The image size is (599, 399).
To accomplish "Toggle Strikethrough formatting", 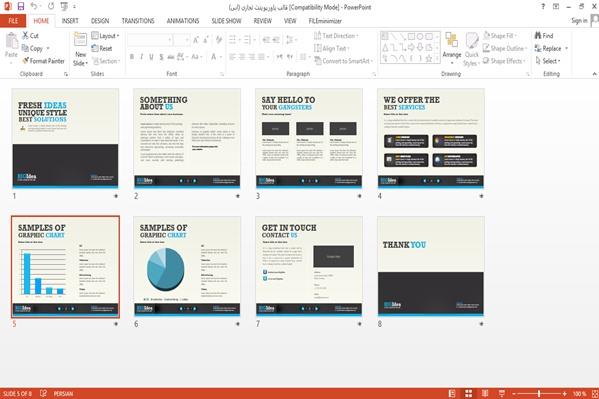I will pos(170,57).
